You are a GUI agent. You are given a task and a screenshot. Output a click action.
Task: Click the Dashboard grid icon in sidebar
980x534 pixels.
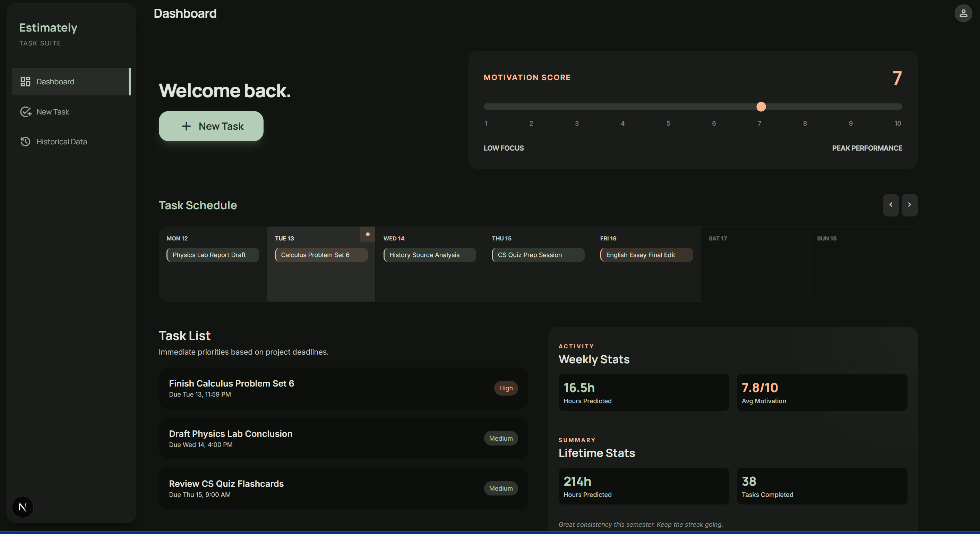(25, 82)
